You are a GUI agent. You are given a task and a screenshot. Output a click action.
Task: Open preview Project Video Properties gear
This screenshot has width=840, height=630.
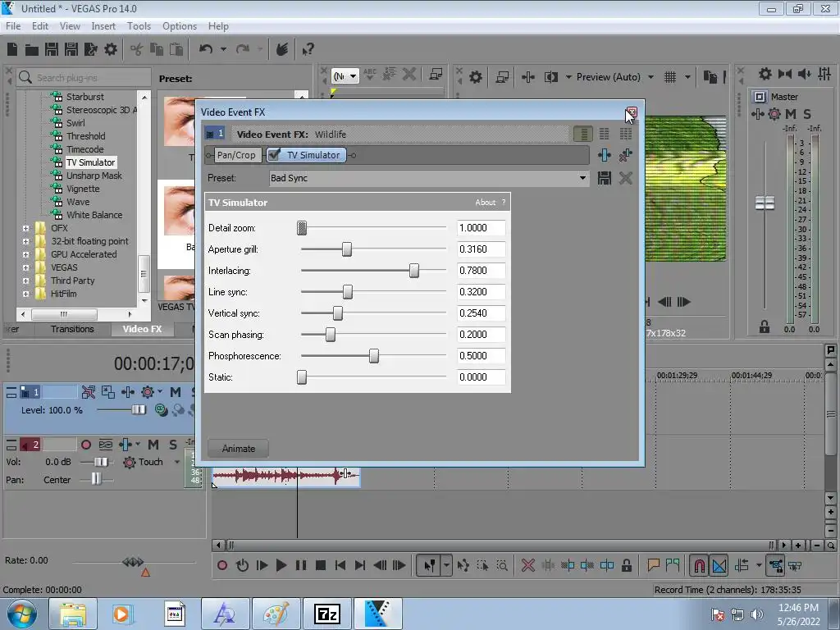click(475, 77)
